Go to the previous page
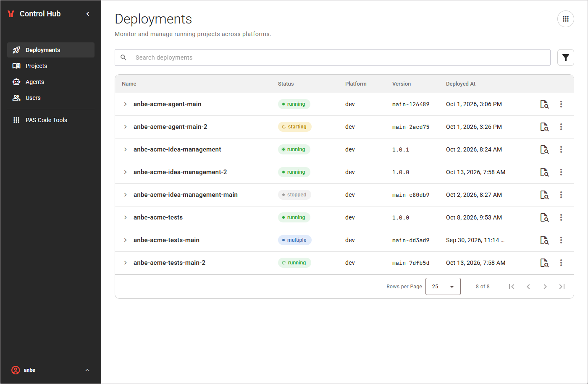The width and height of the screenshot is (588, 384). tap(528, 287)
